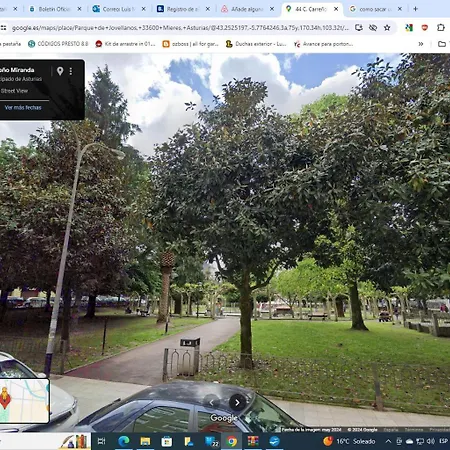
Task: Open the three-dot options menu in Street View panel
Action: tap(71, 71)
